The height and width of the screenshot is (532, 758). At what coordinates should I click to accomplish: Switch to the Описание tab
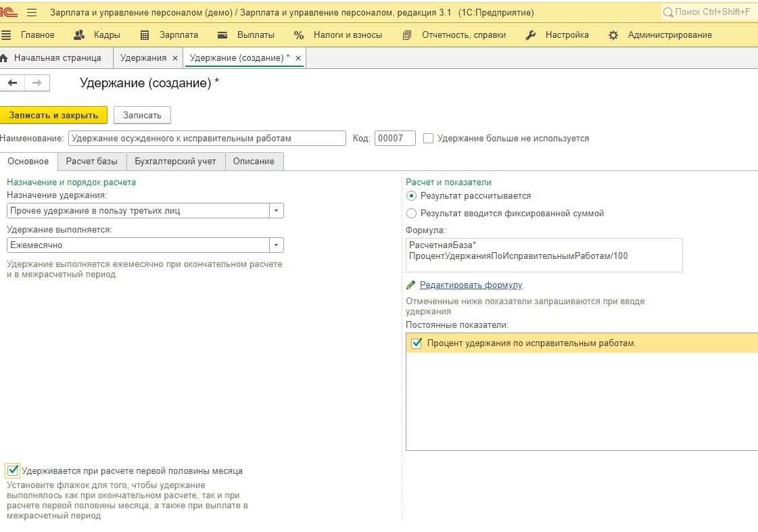[x=254, y=162]
